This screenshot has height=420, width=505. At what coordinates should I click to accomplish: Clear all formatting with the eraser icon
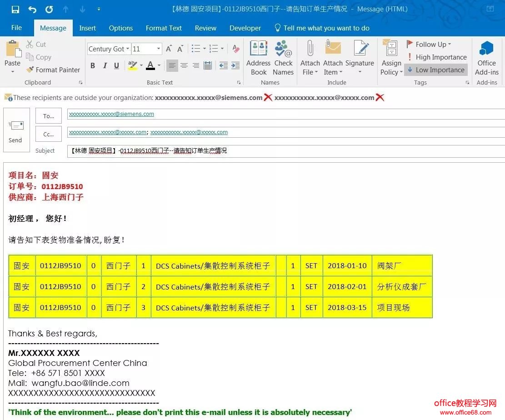pyautogui.click(x=235, y=49)
